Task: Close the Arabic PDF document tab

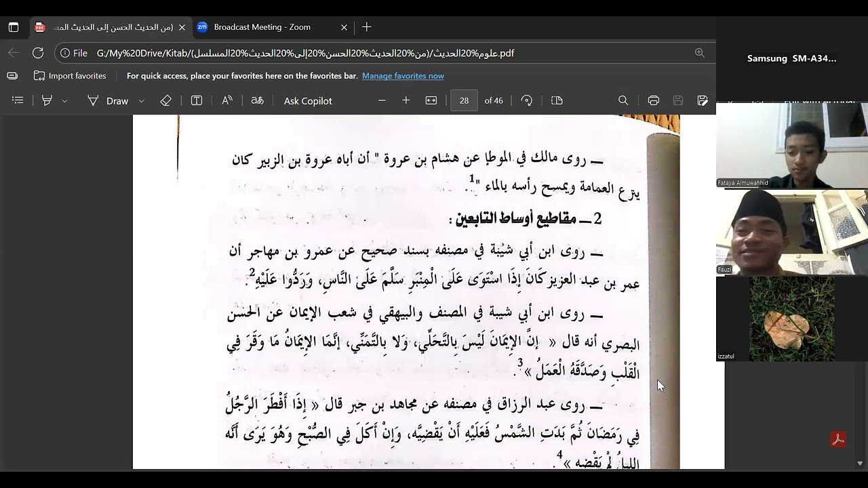Action: [x=181, y=27]
